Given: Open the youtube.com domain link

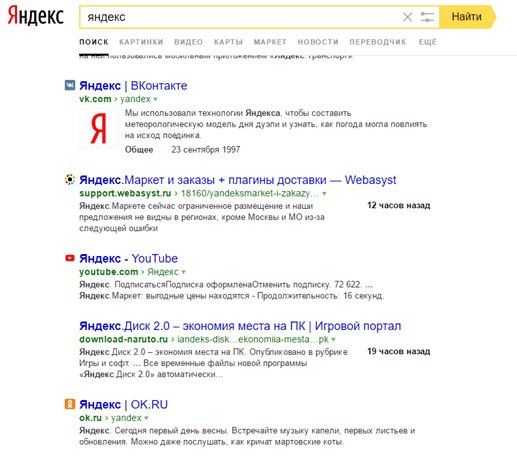Looking at the screenshot, I should click(108, 272).
